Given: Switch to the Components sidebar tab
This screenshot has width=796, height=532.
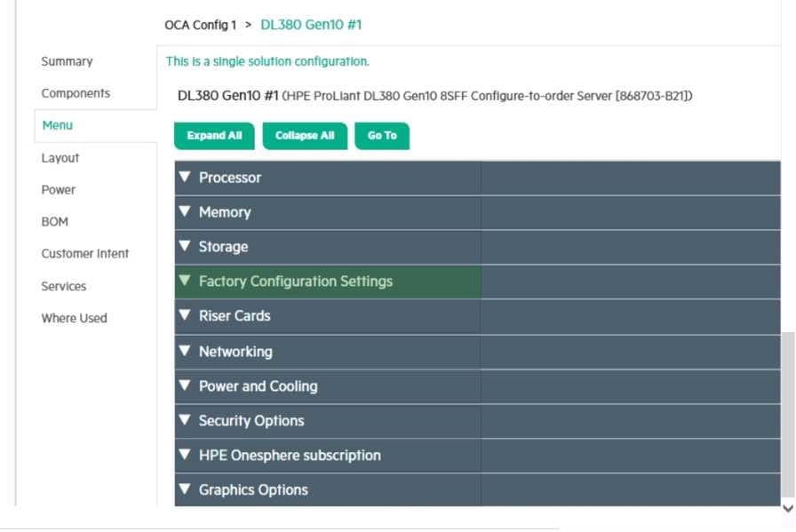Looking at the screenshot, I should pos(76,93).
